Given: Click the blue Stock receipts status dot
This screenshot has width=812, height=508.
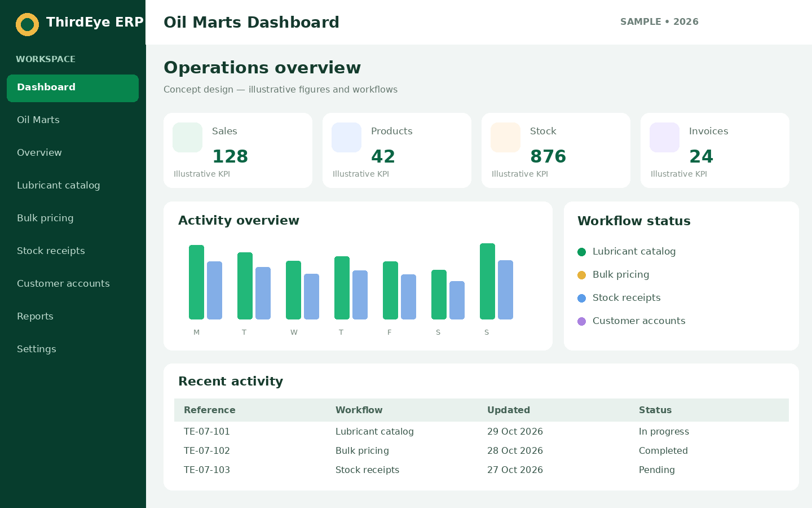Looking at the screenshot, I should coord(582,298).
